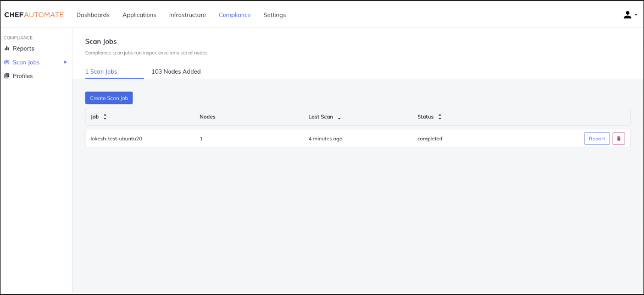Click the lokesh-test-ubuntu20 job name
This screenshot has width=644, height=295.
click(x=116, y=139)
